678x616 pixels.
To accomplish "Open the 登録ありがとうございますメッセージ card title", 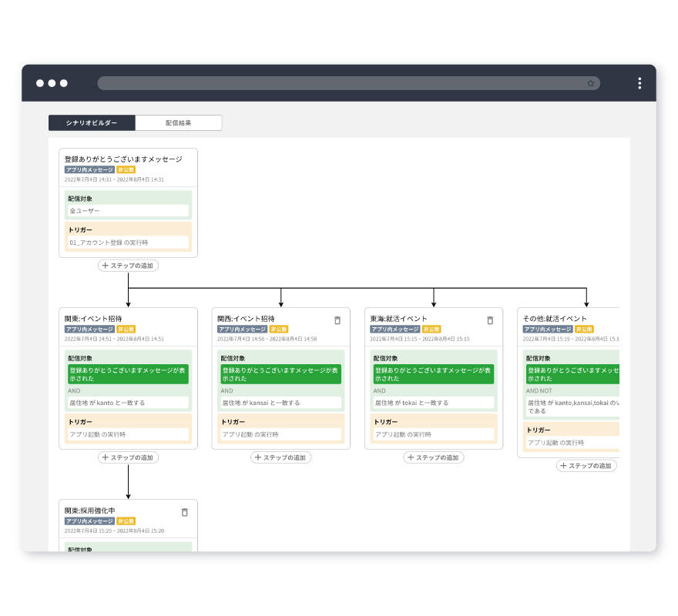I will tap(123, 159).
